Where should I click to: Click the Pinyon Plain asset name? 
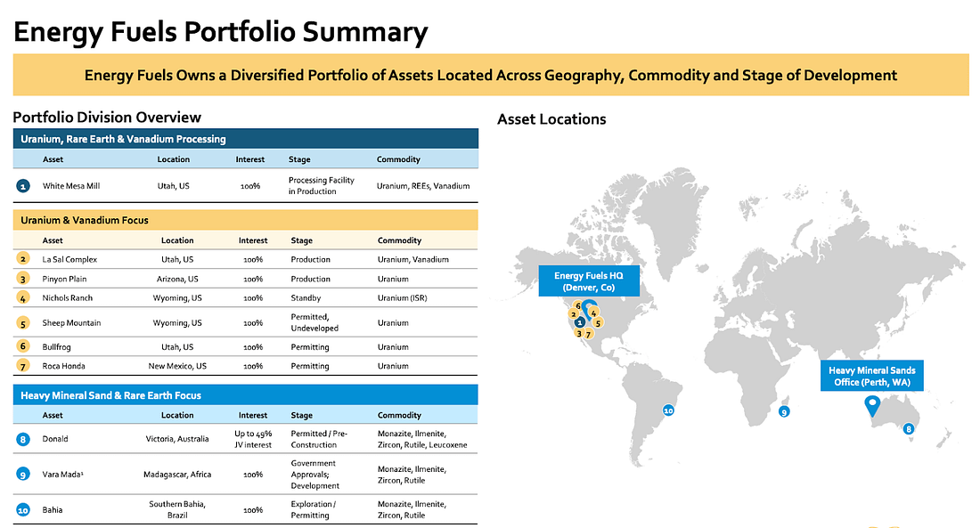[x=64, y=279]
